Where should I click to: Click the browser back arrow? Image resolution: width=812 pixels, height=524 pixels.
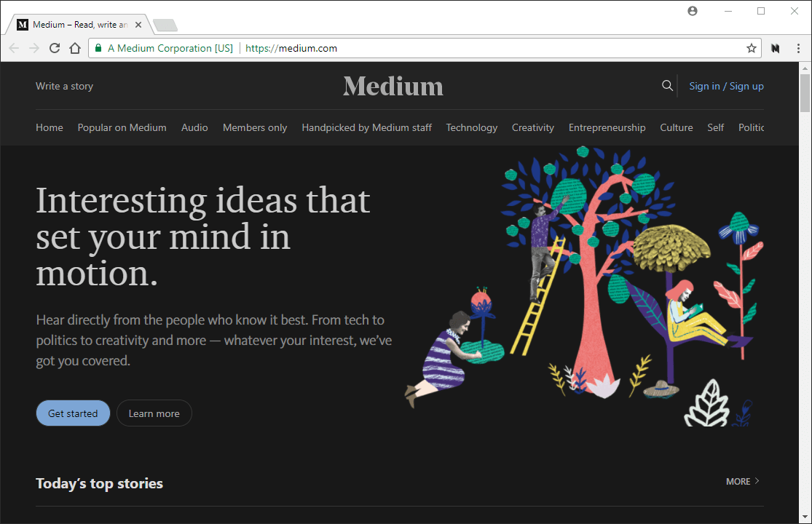coord(14,48)
